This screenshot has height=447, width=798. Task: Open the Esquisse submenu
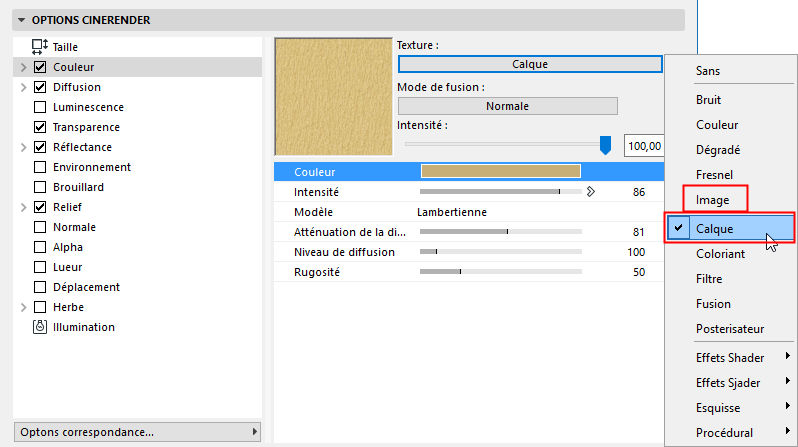[730, 407]
